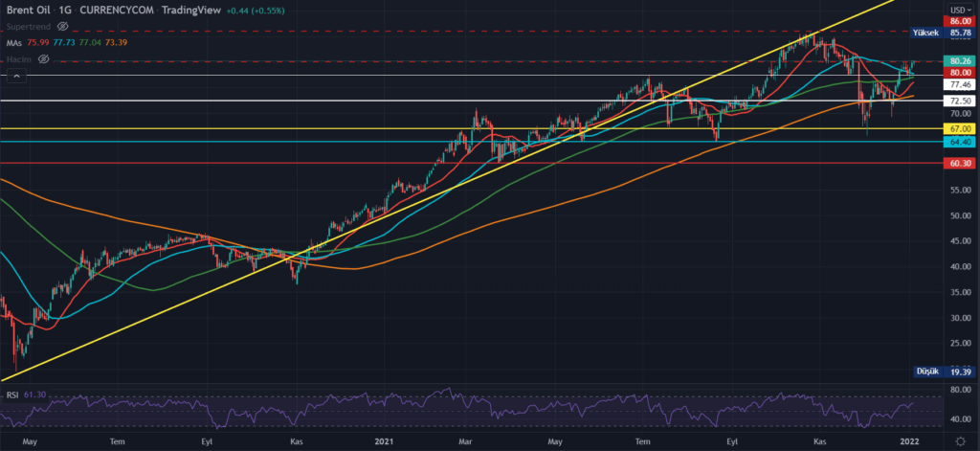
Task: Select the yellow 67.00 price level label
Action: [959, 128]
